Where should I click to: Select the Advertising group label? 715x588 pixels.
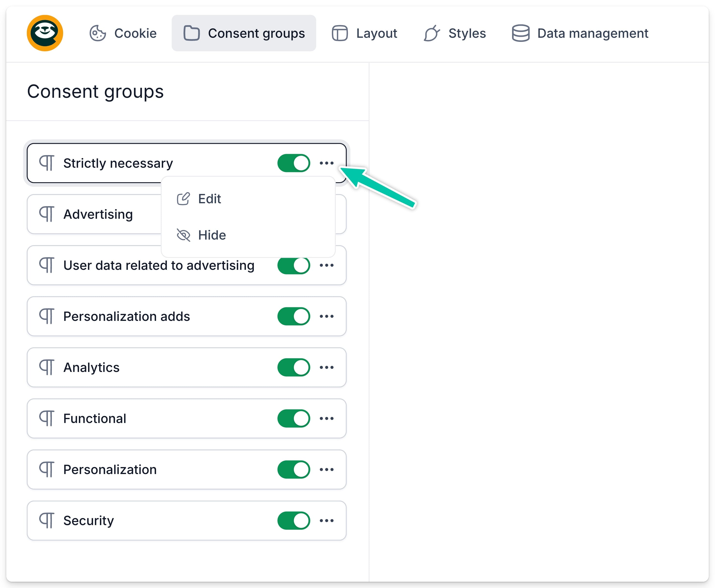click(98, 214)
